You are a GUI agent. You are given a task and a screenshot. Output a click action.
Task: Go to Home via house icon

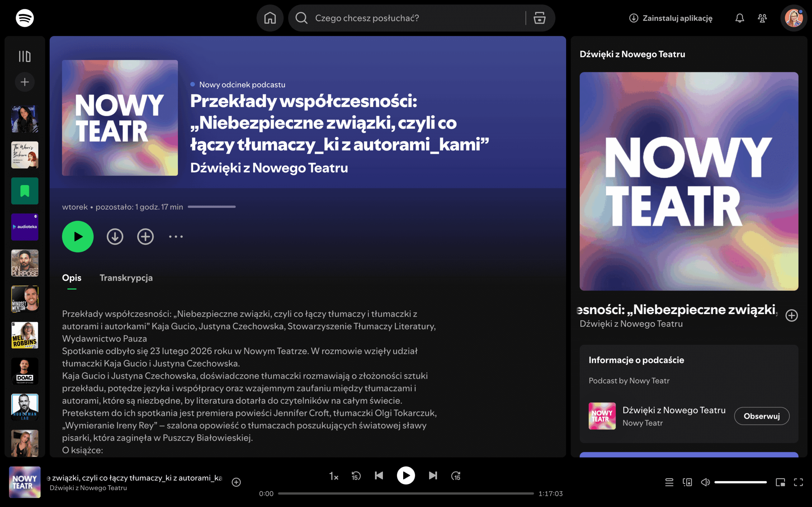click(x=270, y=18)
